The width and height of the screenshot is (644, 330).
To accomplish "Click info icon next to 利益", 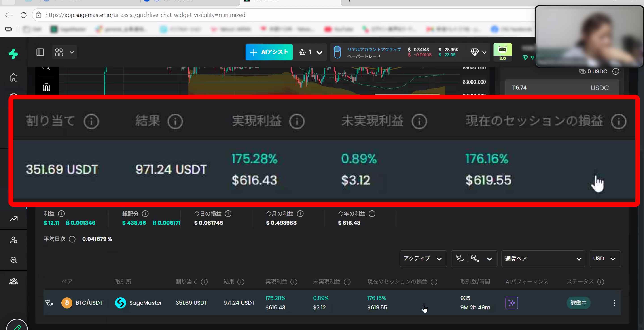I will (61, 214).
